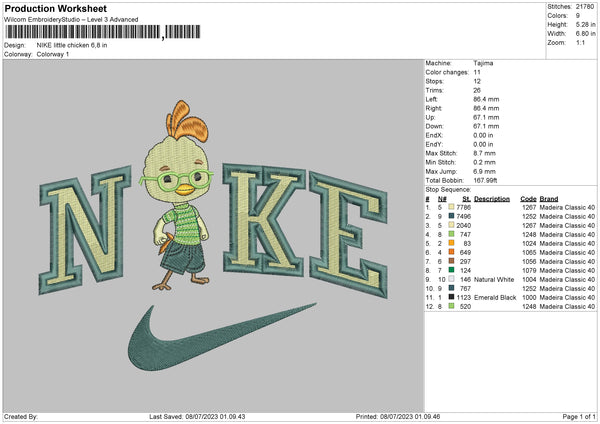Select the embroidered letter K in the design
600x424 pixels.
click(264, 219)
